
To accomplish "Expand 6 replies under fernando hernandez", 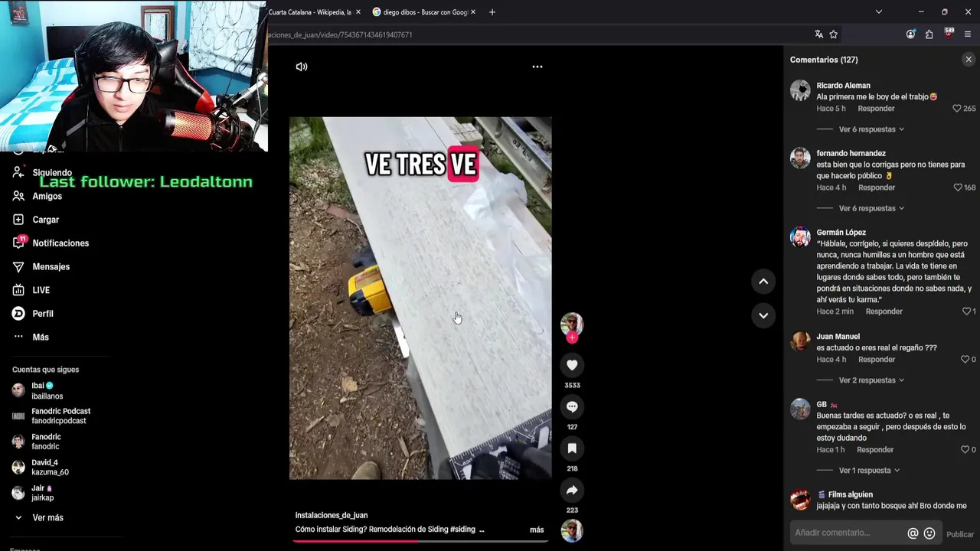I will tap(871, 208).
